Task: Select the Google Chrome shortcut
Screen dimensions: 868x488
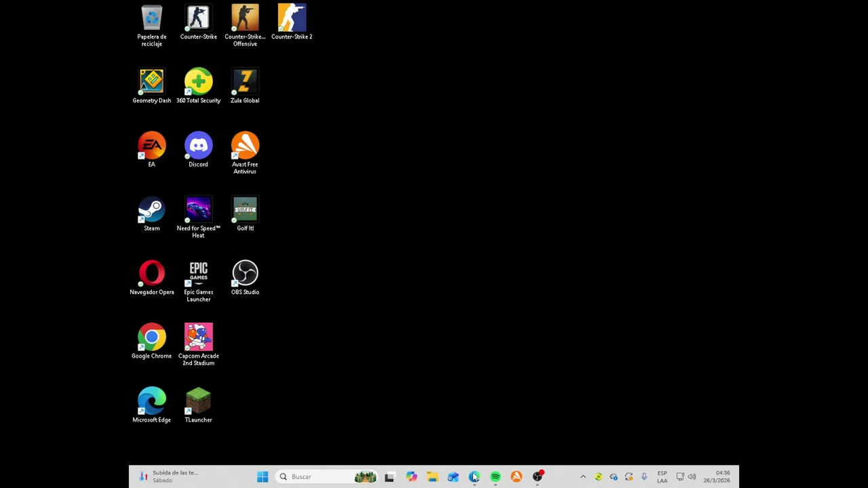Action: 151,342
